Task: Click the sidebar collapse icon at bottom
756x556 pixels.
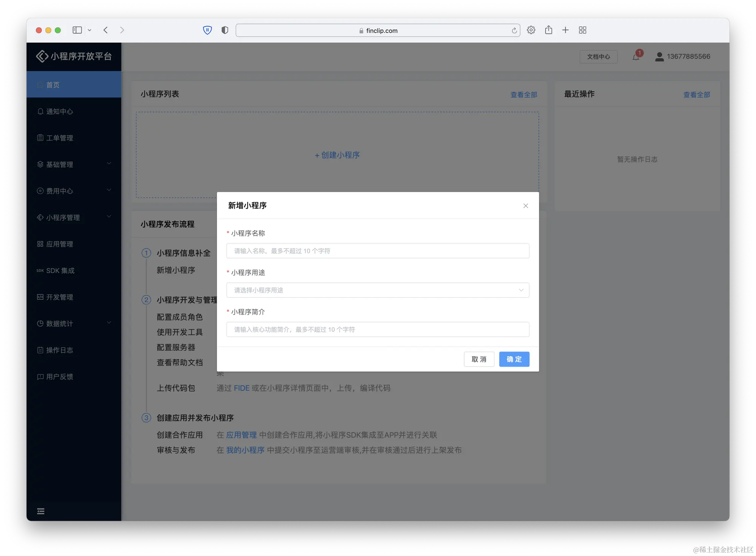Action: (x=41, y=511)
